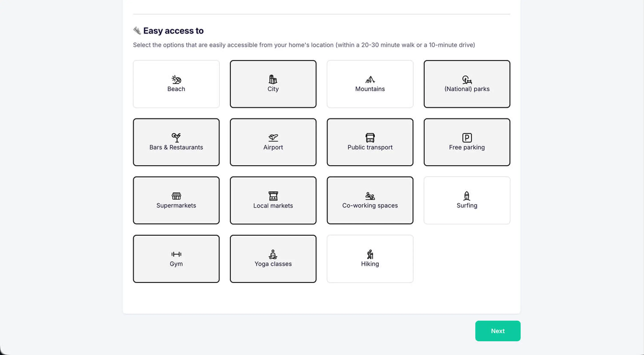Image resolution: width=644 pixels, height=355 pixels.
Task: Toggle off the Supermarkets option card
Action: 176,200
